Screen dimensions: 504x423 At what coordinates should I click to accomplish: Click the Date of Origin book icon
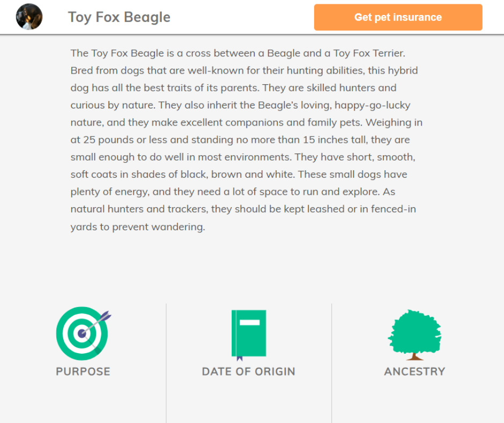pyautogui.click(x=249, y=333)
